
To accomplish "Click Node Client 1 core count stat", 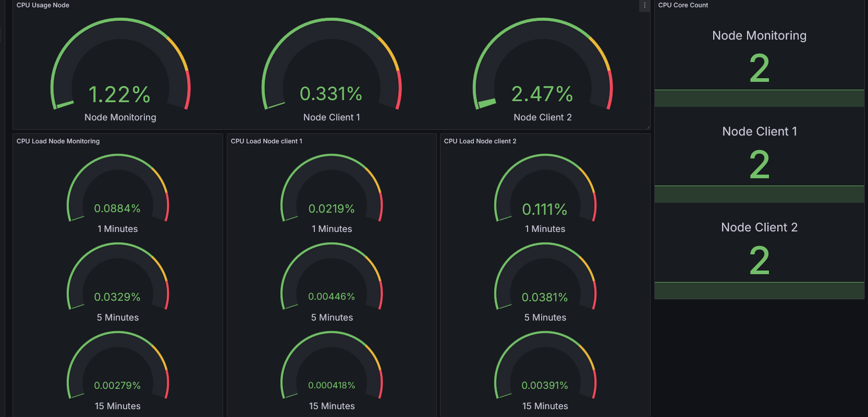I will click(759, 164).
